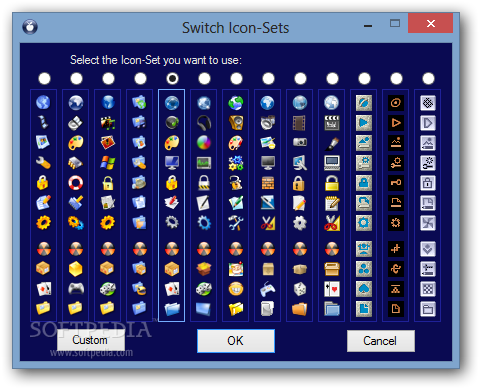Click the Windows flag logo icon
Image resolution: width=480 pixels, height=389 pixels.
pos(108,163)
